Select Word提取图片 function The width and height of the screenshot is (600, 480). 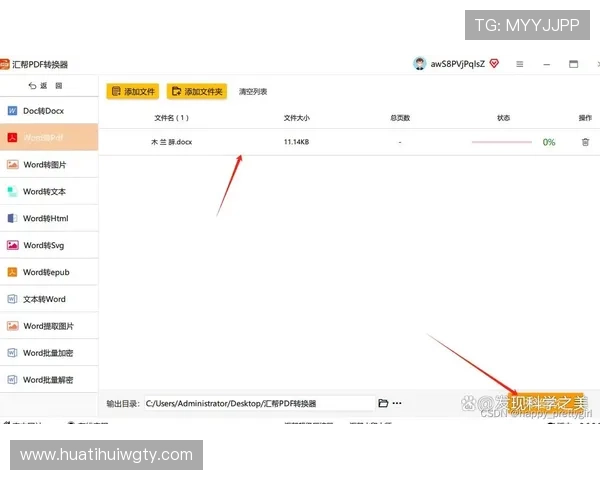pos(49,326)
